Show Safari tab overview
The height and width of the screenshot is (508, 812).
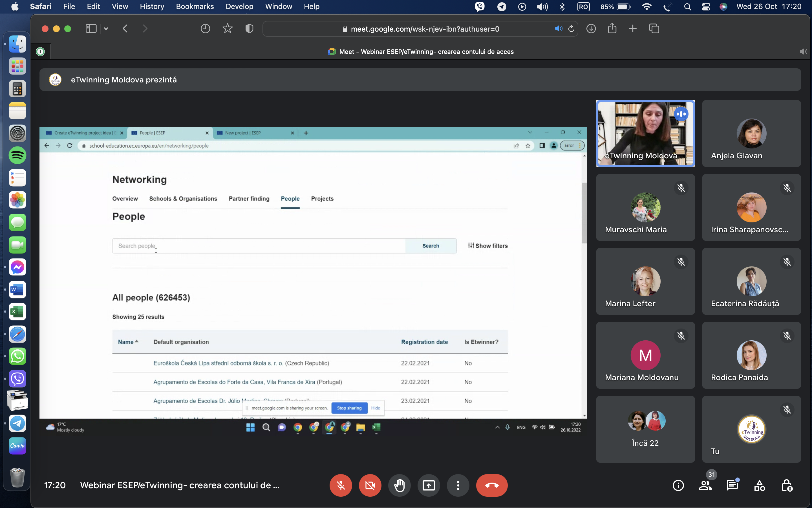(x=654, y=29)
